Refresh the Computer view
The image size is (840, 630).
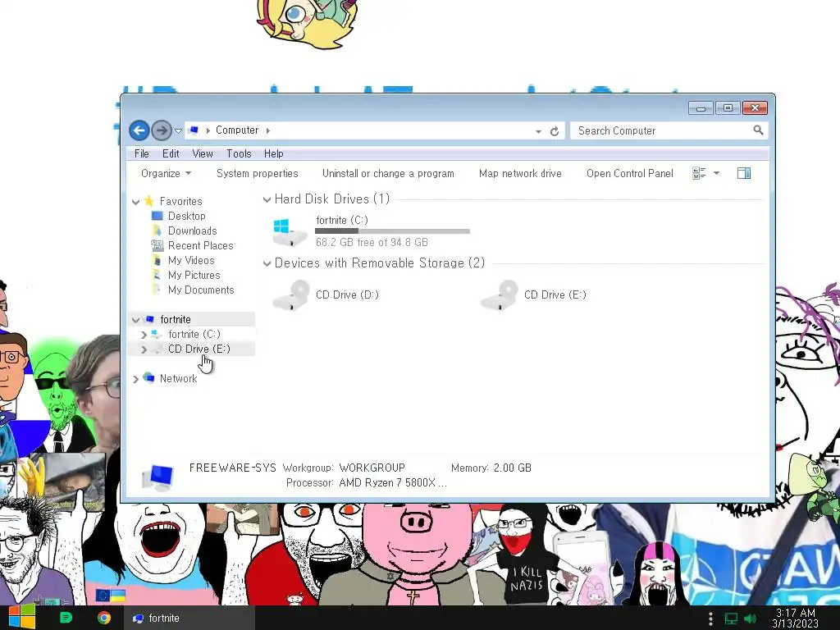click(555, 131)
